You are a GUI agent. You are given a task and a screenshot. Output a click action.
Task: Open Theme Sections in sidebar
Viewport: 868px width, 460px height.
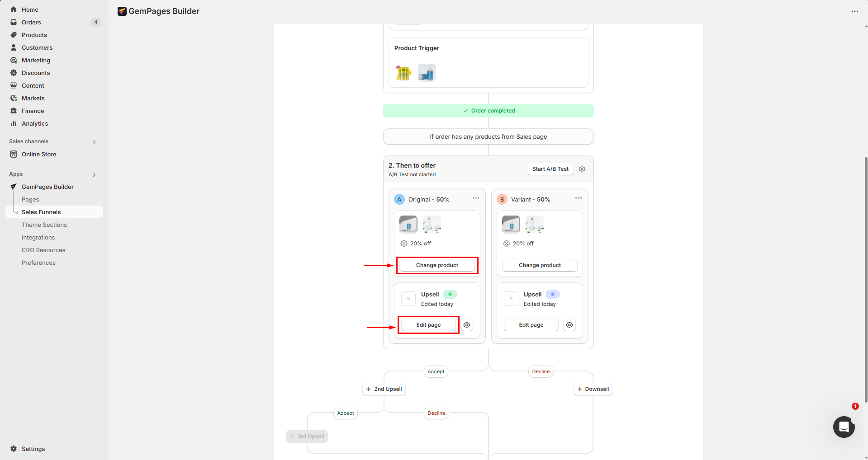click(44, 225)
